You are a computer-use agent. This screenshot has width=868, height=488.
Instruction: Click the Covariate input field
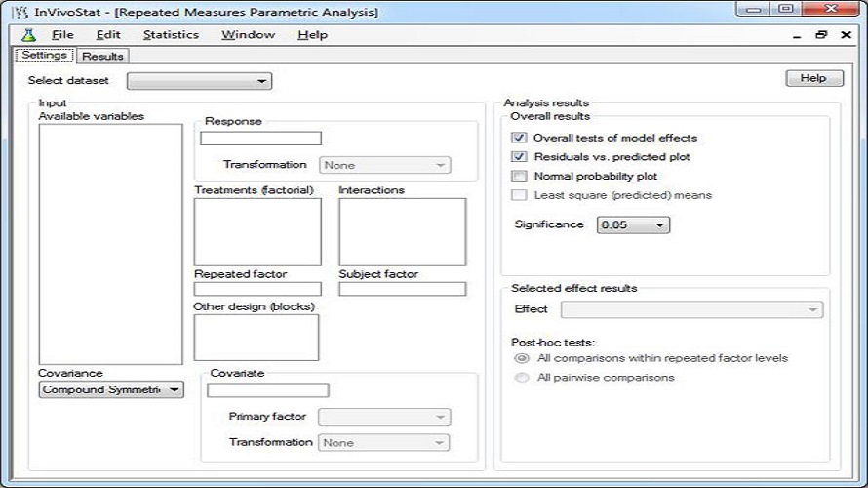pos(268,390)
